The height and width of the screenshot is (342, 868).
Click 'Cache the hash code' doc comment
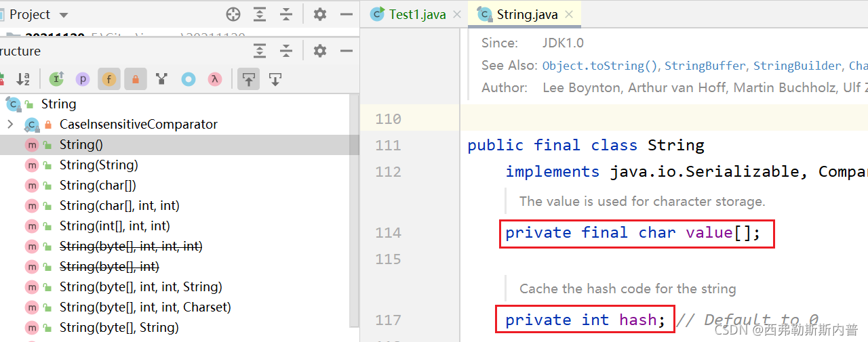coord(627,288)
